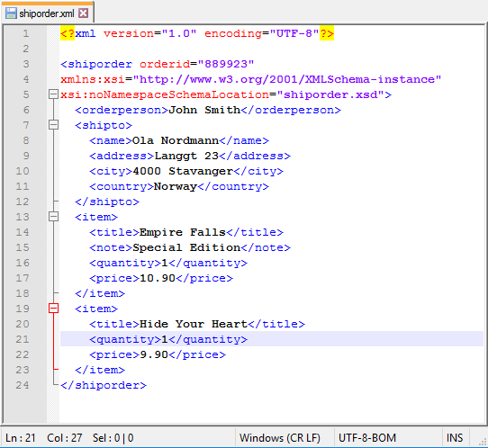Click the price value 9.90 on line 22
Image resolution: width=488 pixels, height=448 pixels.
[154, 354]
